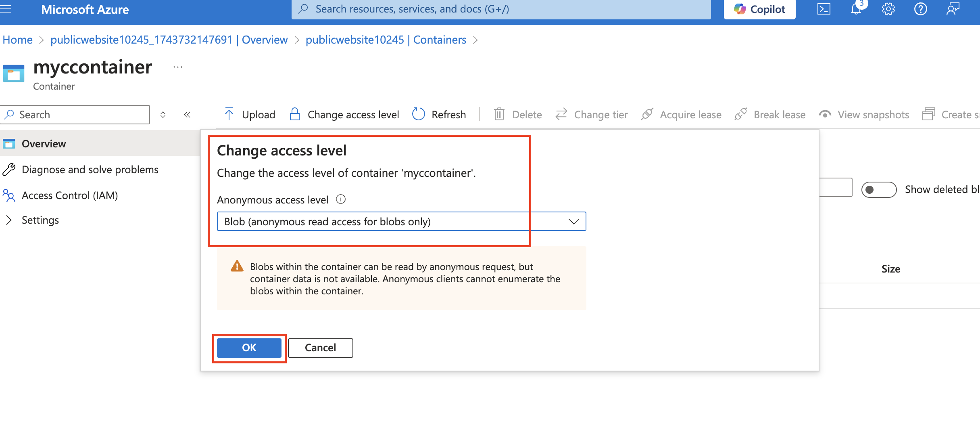Toggle Show deleted blobs switch
The height and width of the screenshot is (432, 980).
pos(879,189)
